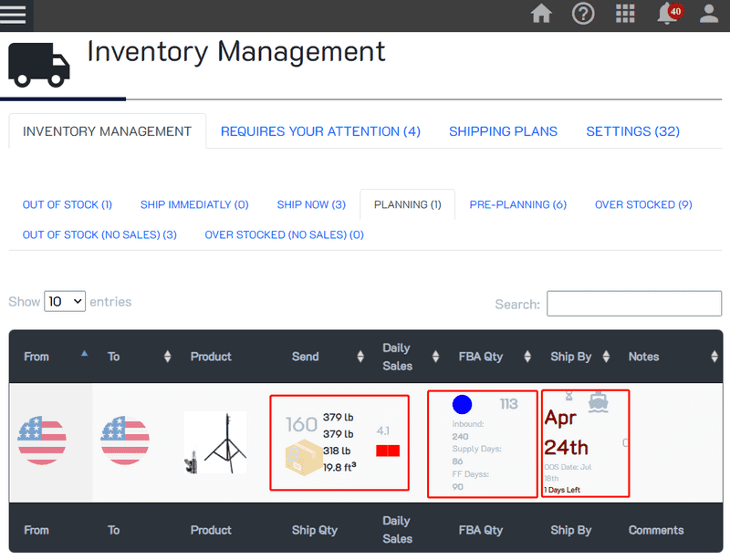Open the help question mark icon
Viewport: 730px width, 560px height.
click(583, 14)
